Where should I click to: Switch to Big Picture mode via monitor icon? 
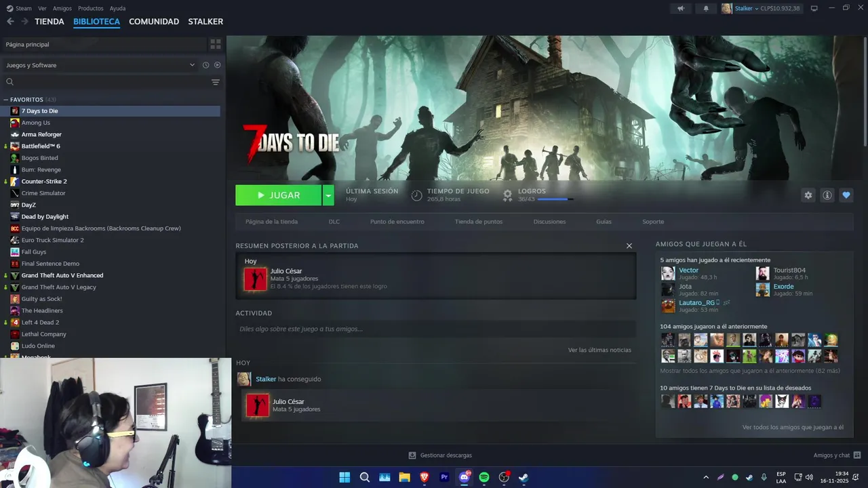814,8
